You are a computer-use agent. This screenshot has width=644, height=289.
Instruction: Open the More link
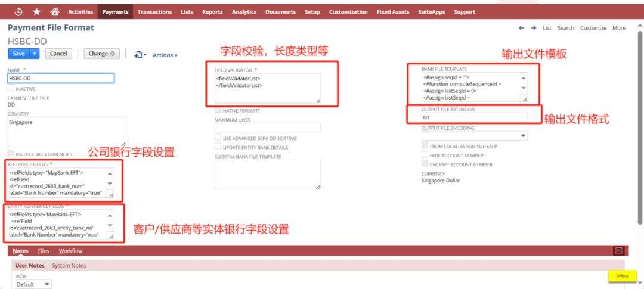pyautogui.click(x=619, y=28)
